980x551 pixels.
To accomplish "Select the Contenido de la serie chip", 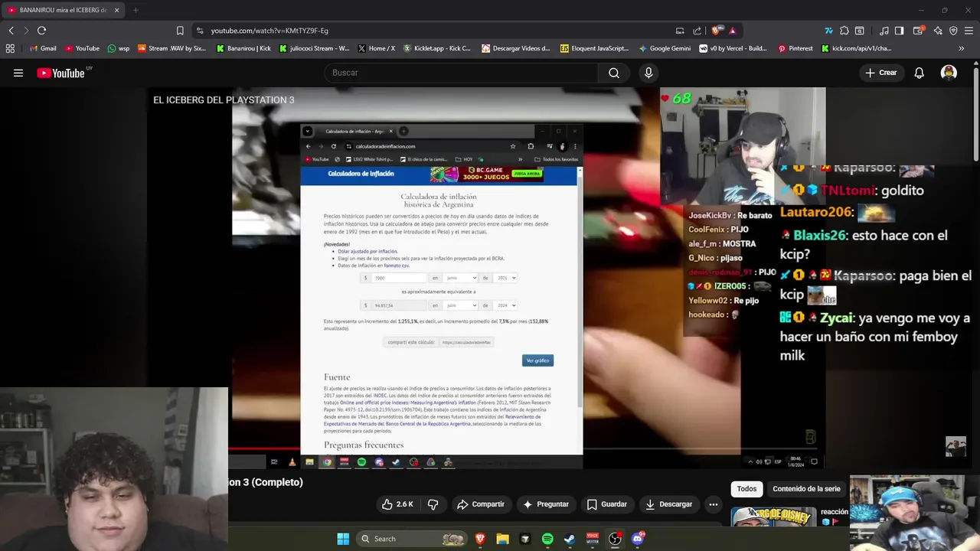I will 806,489.
